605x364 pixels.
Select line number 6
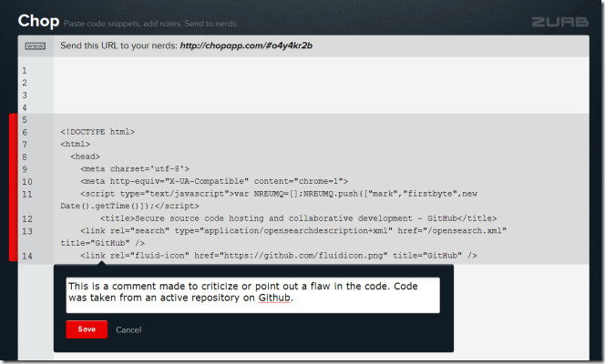tap(25, 132)
